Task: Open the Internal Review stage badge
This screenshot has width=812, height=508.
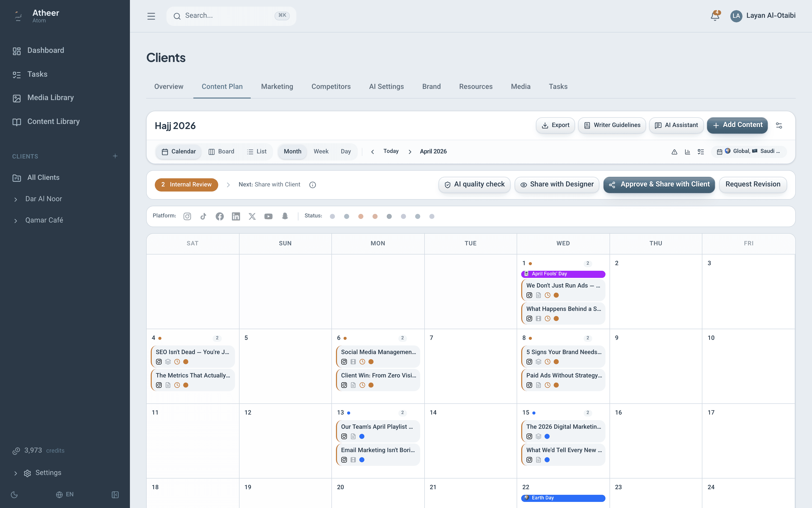Action: 186,185
